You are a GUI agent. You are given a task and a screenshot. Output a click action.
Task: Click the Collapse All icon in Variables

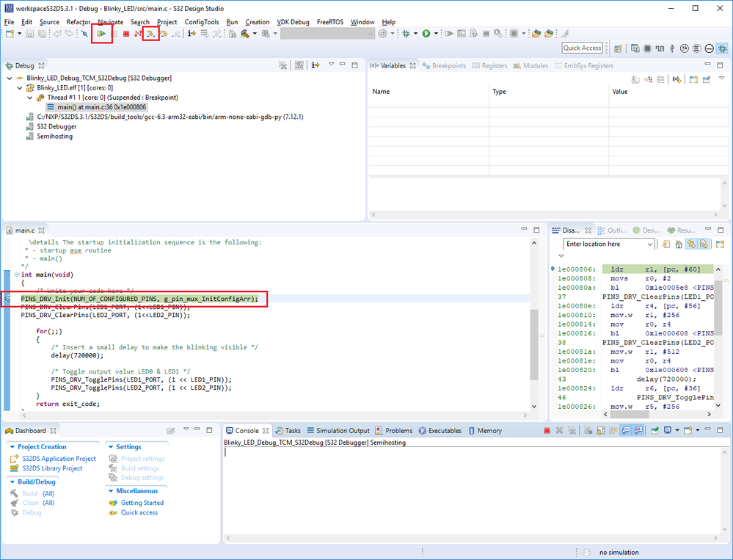point(660,79)
